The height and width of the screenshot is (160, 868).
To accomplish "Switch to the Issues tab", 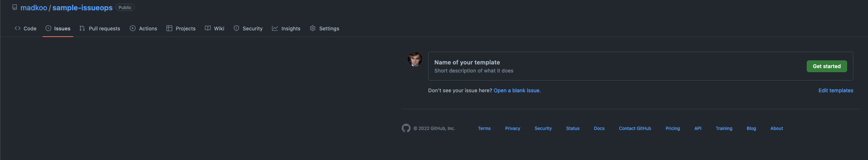I will point(58,29).
